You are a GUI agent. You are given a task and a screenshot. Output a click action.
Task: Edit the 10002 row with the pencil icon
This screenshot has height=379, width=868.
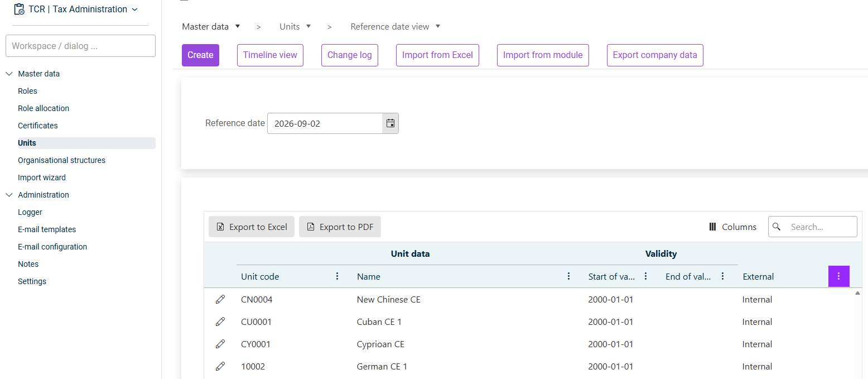[x=220, y=366]
